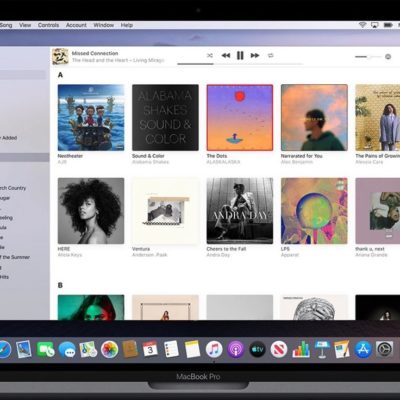Toggle repeat in the playback controls
400x400 pixels.
point(270,55)
